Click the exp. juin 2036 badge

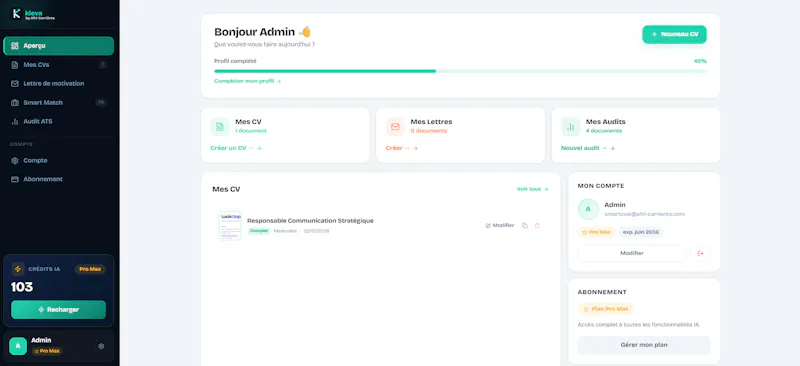pos(641,232)
